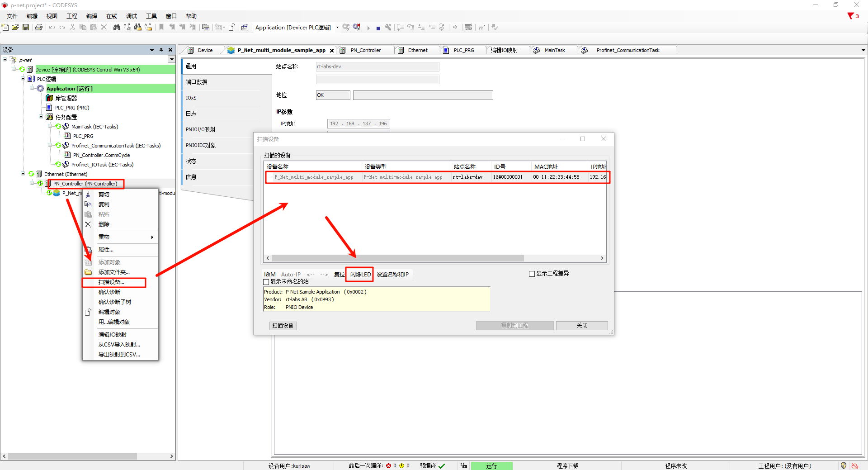Screen dimensions: 868x470
Task: Click the Save project toolbar icon
Action: pyautogui.click(x=26, y=27)
